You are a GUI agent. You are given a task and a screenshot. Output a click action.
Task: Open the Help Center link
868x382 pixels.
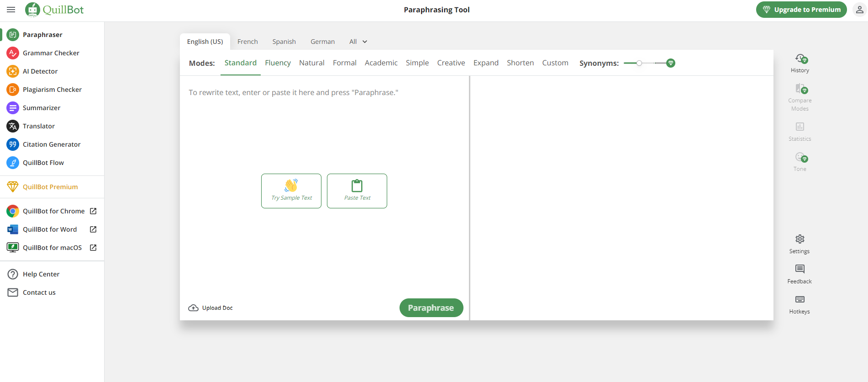click(41, 274)
